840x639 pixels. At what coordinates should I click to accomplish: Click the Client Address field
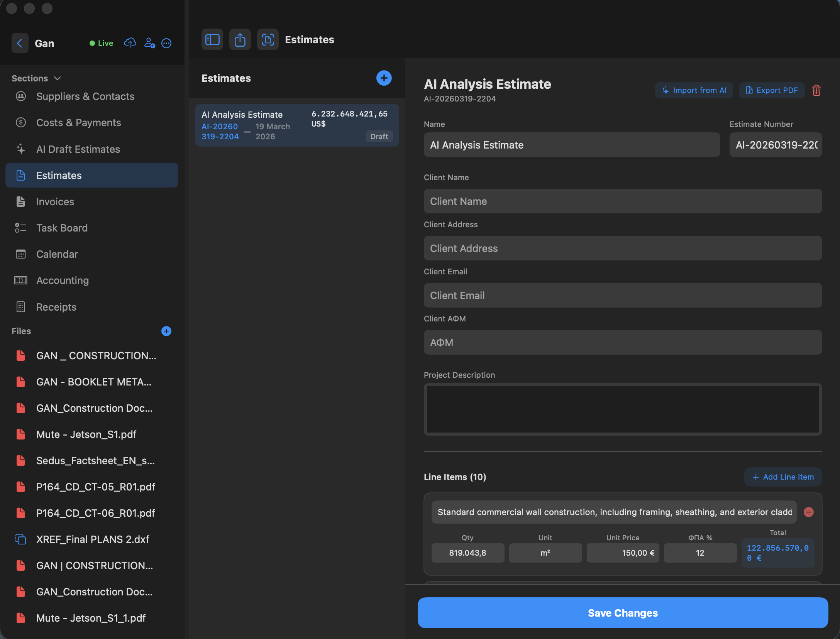(x=623, y=248)
